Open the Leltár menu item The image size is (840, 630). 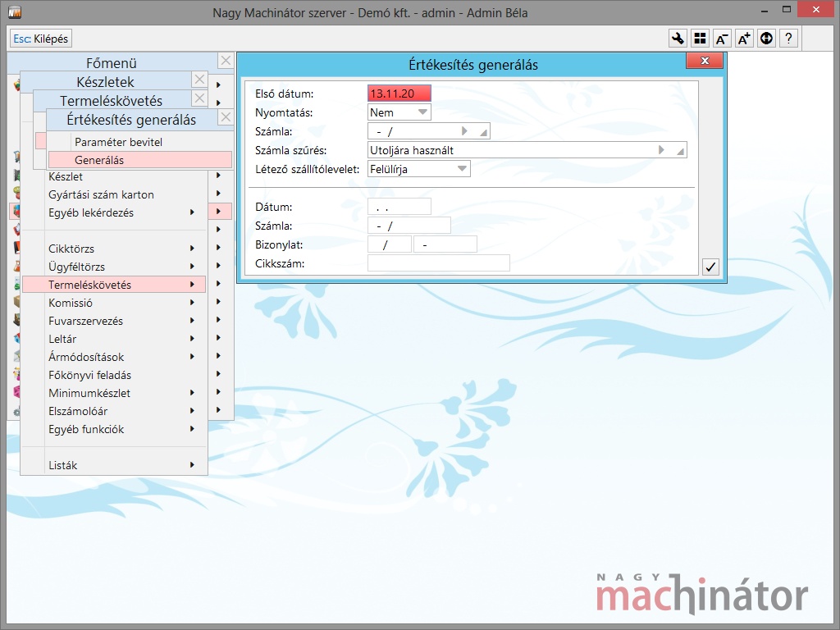114,339
